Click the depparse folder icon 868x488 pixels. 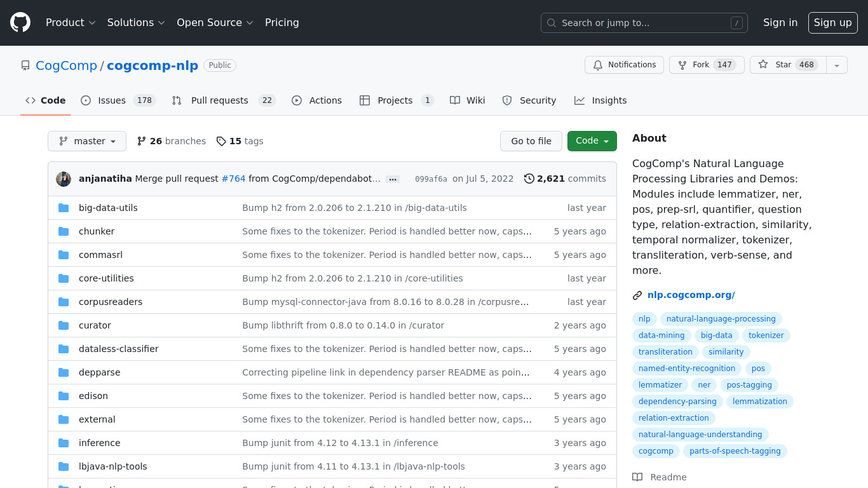click(x=64, y=372)
